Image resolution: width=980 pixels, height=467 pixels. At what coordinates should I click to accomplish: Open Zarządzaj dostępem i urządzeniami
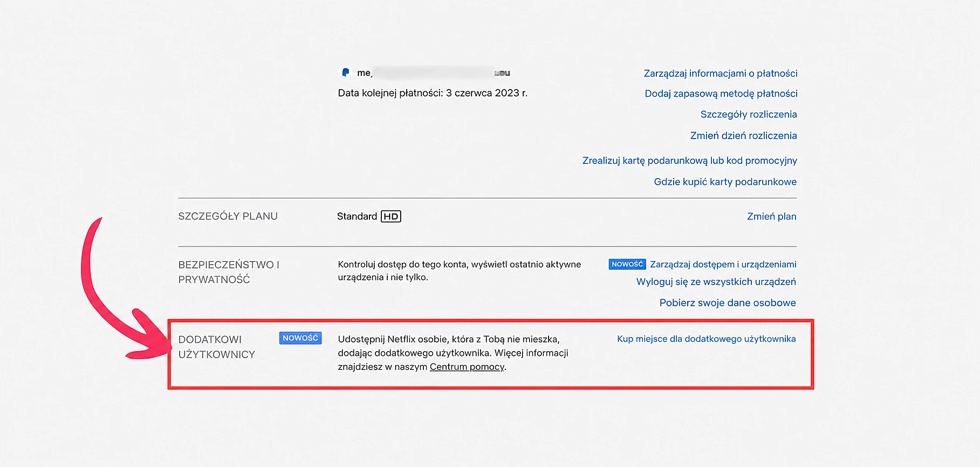723,264
